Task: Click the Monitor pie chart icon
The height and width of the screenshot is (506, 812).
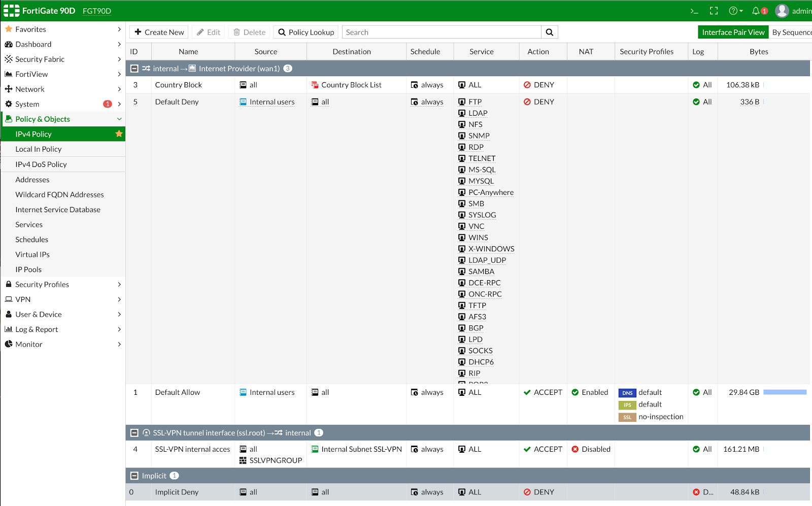Action: pyautogui.click(x=9, y=344)
